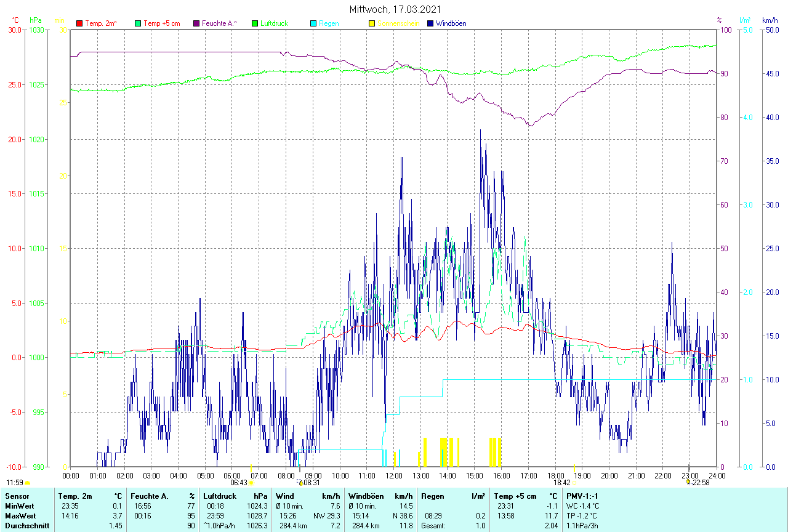Click the ^1.0hPa/h pressure change value

[219, 526]
